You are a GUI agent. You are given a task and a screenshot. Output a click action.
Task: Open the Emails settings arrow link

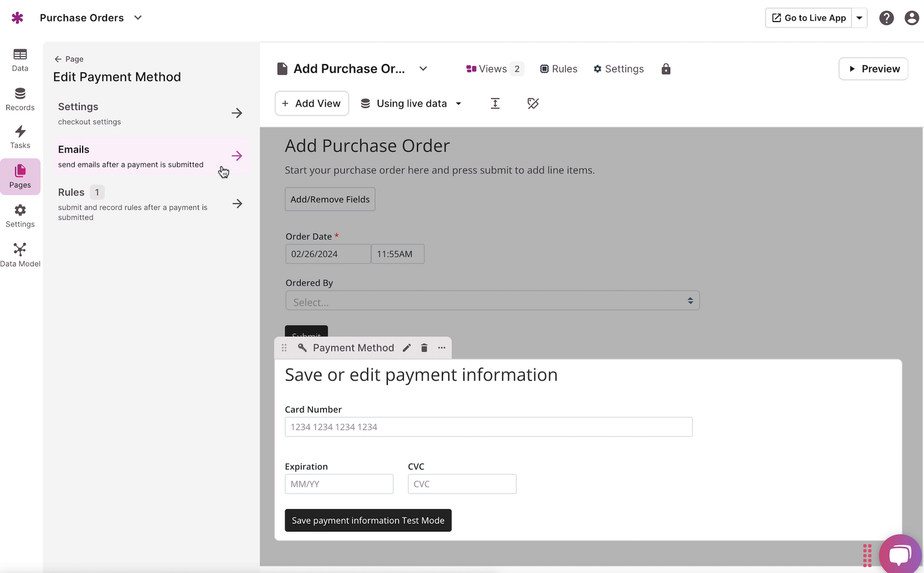coord(237,156)
